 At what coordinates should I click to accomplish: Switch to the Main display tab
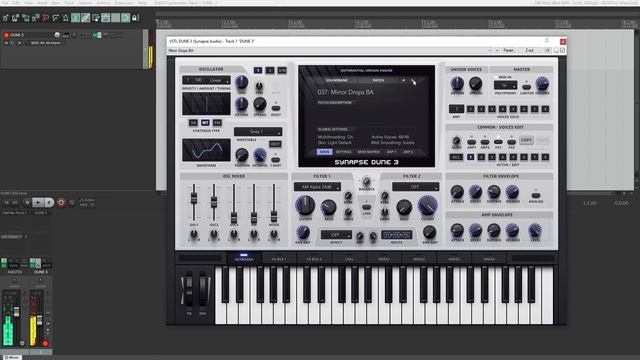coord(324,152)
